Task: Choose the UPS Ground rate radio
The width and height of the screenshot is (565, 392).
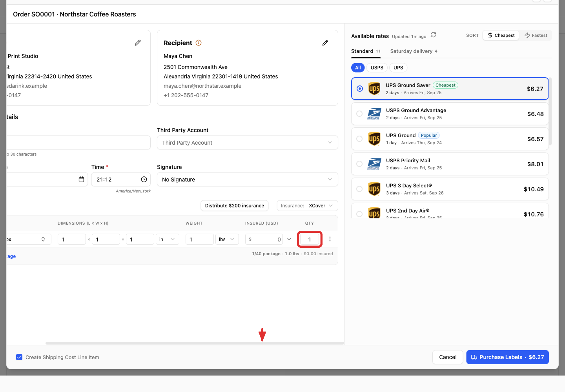Action: (359, 139)
